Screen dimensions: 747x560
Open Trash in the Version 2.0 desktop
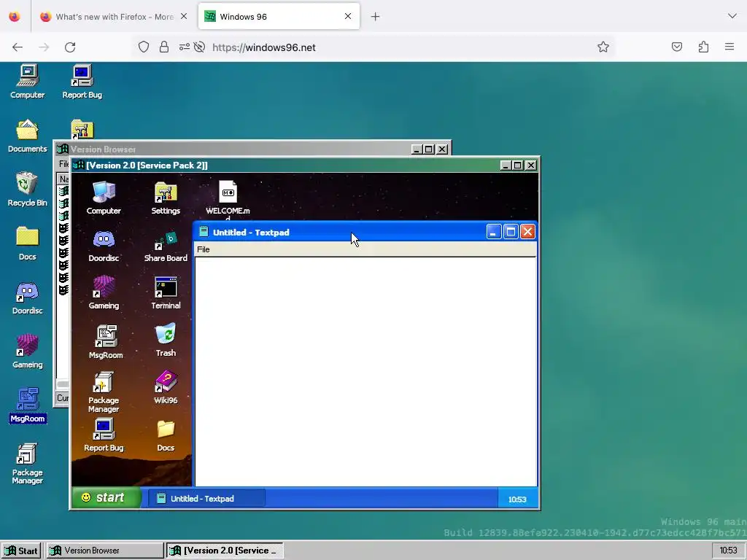coord(166,340)
